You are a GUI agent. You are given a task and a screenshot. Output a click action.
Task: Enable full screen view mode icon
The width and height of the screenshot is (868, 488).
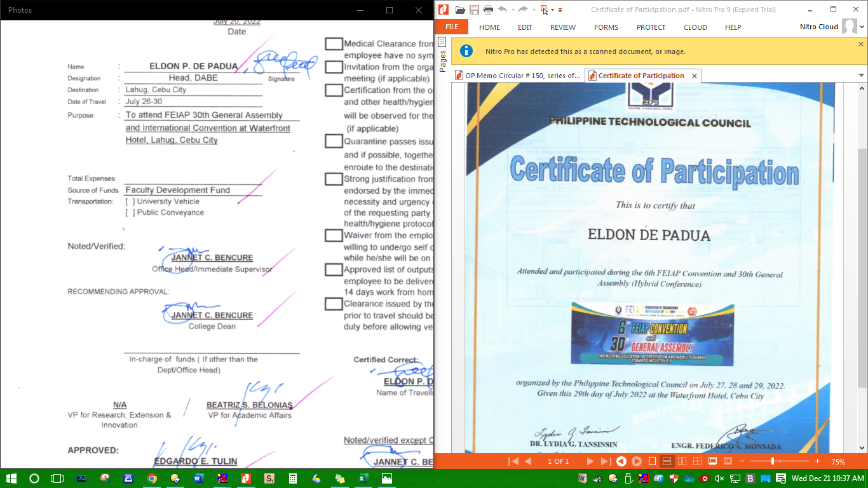[712, 461]
